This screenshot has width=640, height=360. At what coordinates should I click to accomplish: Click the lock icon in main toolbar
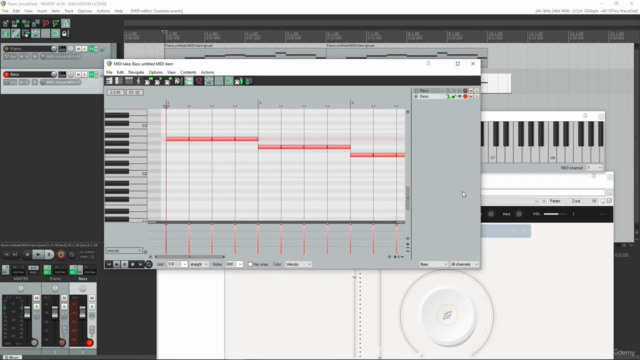tap(65, 33)
